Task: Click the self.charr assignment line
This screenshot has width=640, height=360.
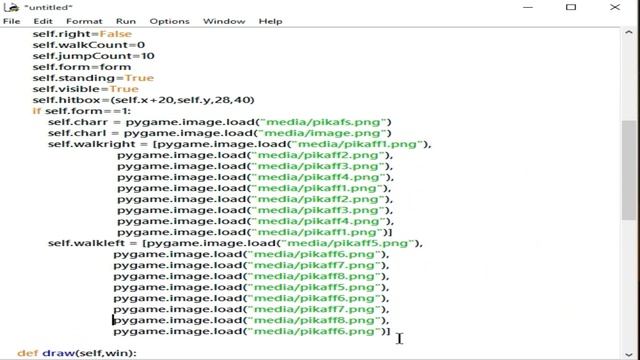Action: coord(220,122)
